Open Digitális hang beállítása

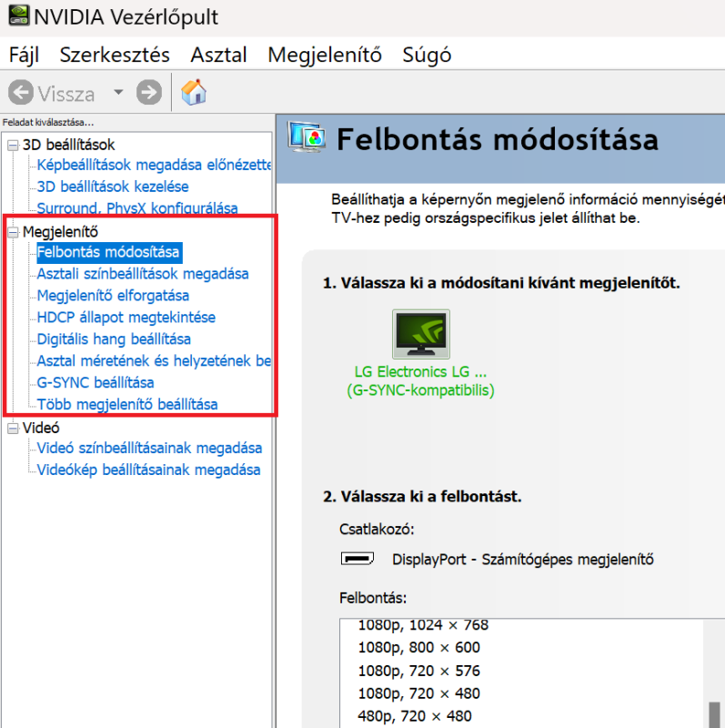114,339
